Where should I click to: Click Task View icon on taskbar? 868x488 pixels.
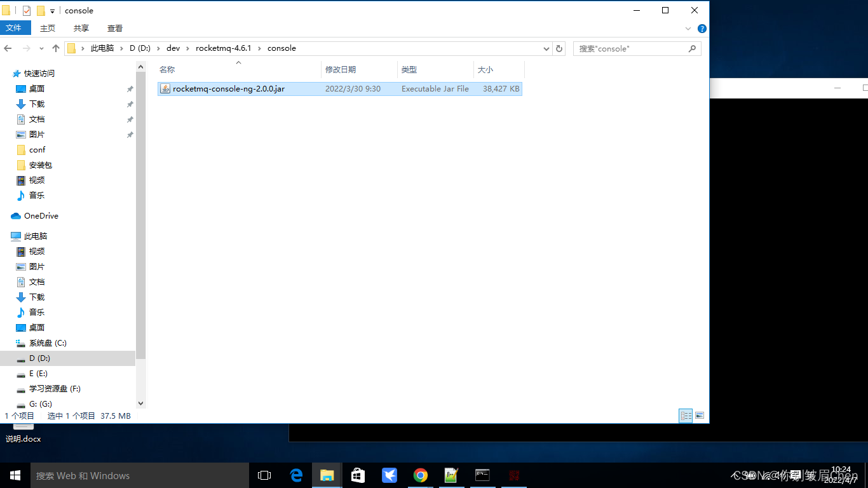click(x=264, y=475)
